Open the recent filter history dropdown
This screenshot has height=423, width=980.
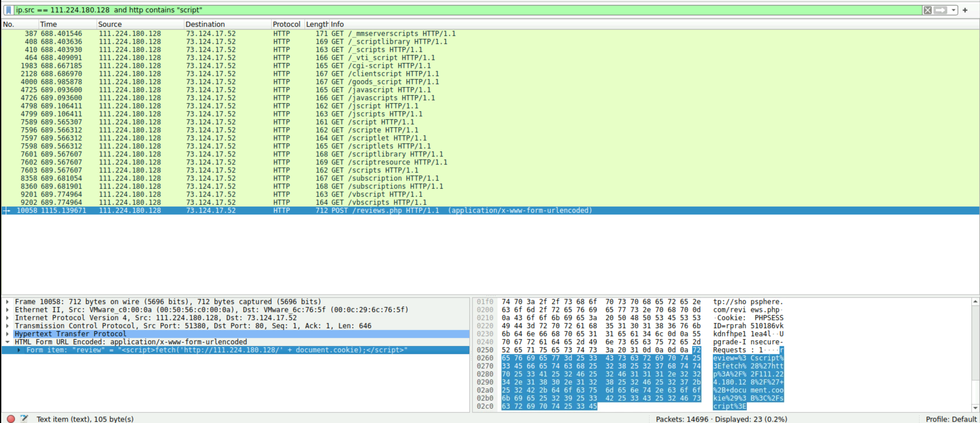coord(953,10)
